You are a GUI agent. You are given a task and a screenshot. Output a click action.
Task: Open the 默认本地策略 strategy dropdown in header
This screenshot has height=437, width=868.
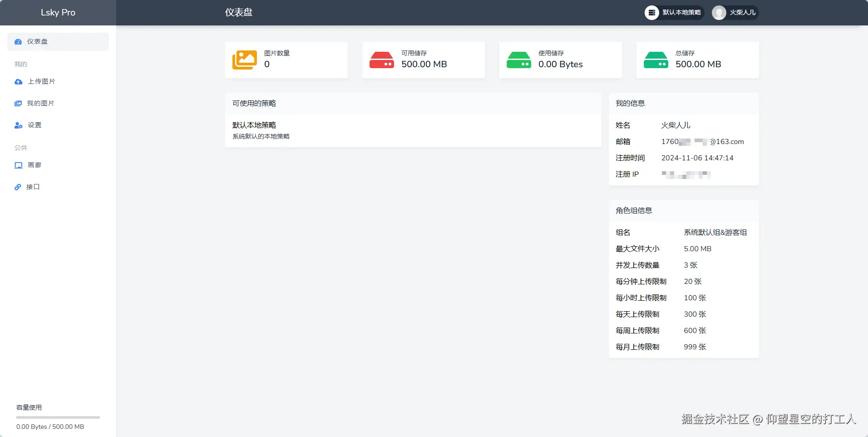(674, 13)
